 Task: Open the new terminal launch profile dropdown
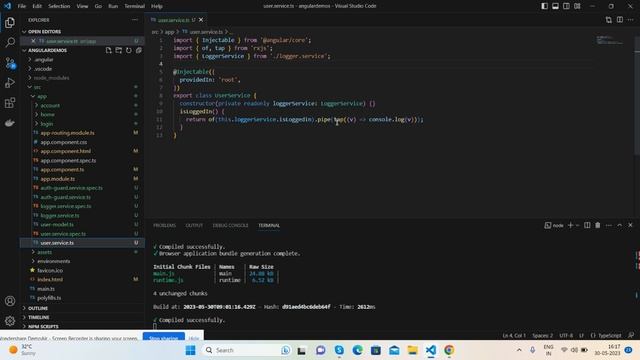(577, 225)
